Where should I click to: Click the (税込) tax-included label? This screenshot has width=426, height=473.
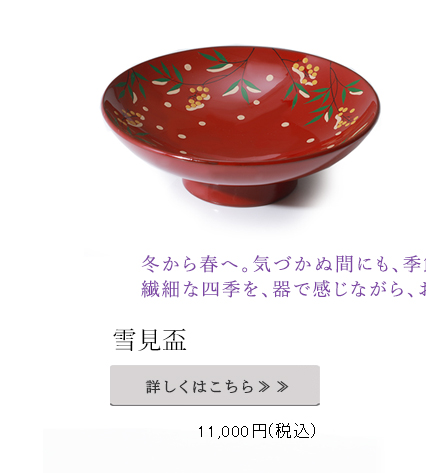click(x=292, y=431)
